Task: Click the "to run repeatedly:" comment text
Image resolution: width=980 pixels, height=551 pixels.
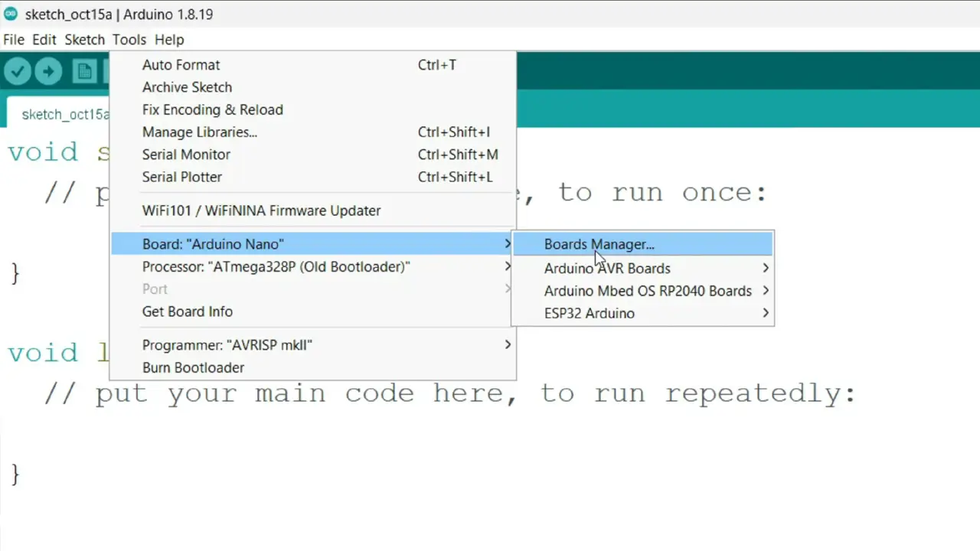Action: 698,393
